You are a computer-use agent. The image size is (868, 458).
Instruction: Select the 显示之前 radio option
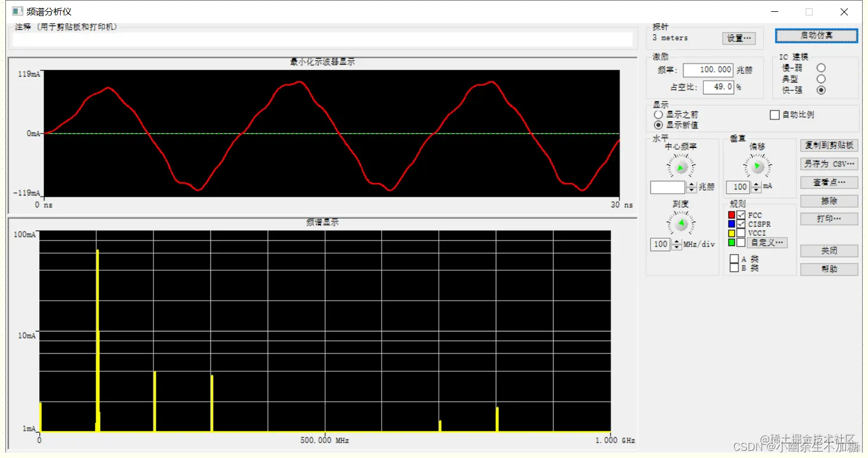[x=658, y=115]
